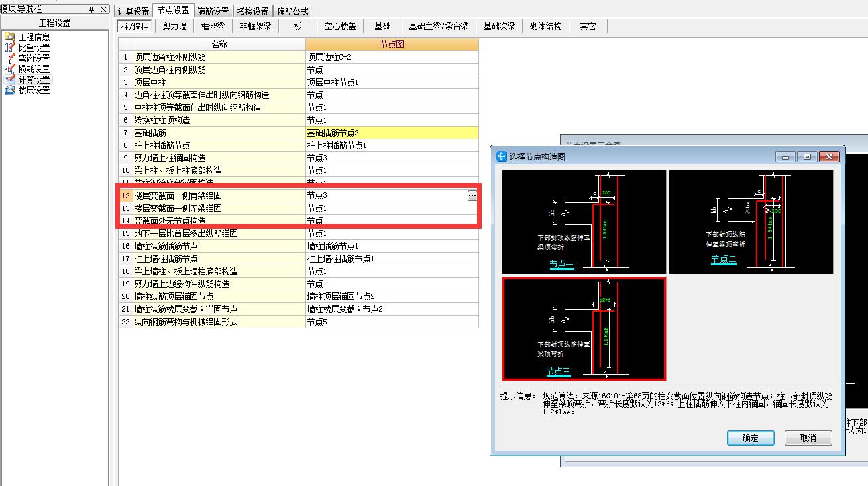This screenshot has height=486, width=868.
Task: Select row 梁上墙柱、板上墙柱底部构造
Action: tap(219, 271)
